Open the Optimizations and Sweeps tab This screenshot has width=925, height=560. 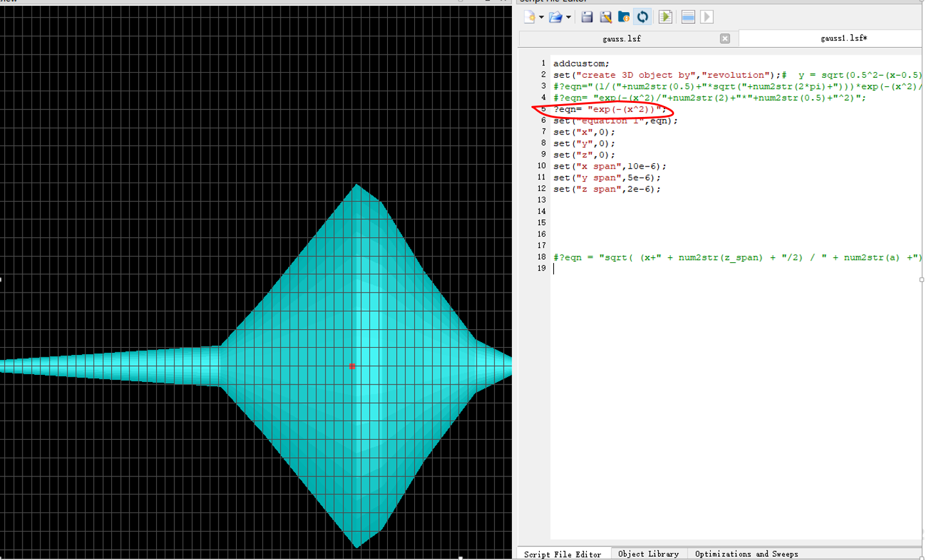click(746, 554)
